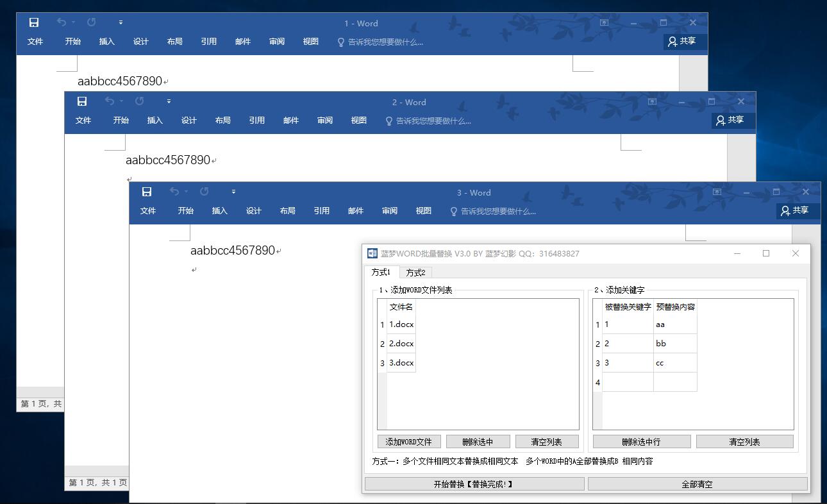
Task: Click page count status in 2 - Word
Action: coord(98,483)
